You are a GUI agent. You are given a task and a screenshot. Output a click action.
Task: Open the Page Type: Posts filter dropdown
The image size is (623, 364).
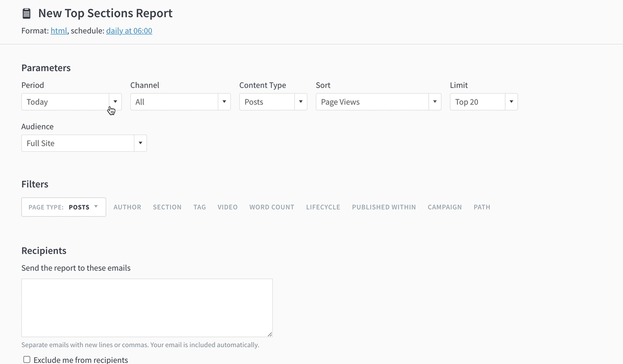[x=63, y=207]
